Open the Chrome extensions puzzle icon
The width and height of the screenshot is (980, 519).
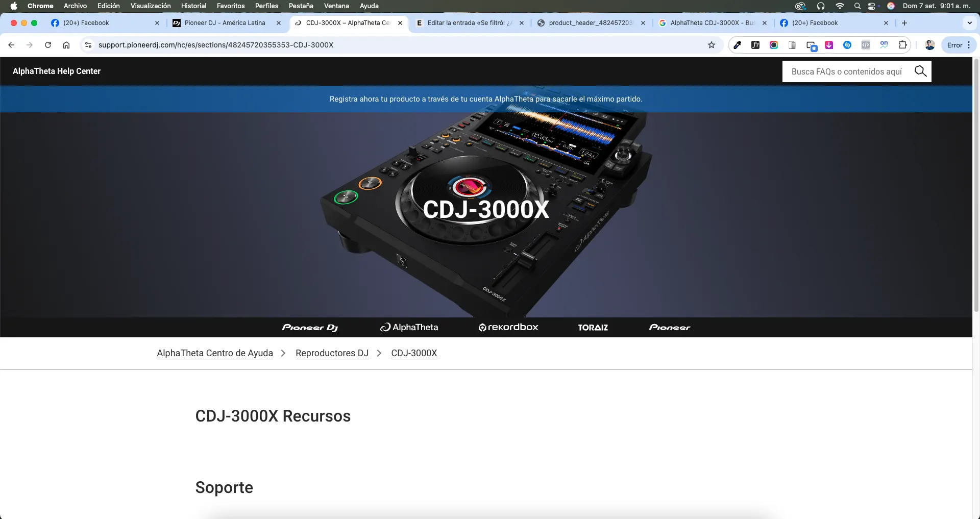pyautogui.click(x=902, y=45)
